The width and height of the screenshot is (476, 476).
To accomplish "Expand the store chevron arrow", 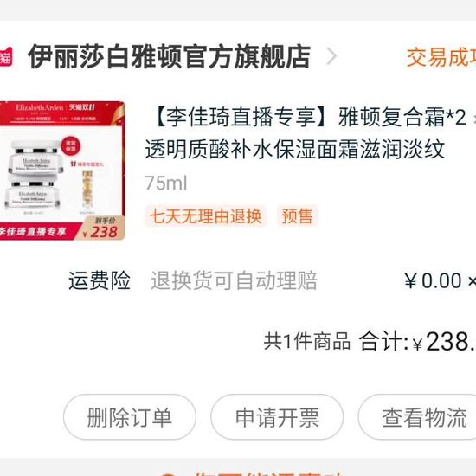I will pyautogui.click(x=331, y=56).
